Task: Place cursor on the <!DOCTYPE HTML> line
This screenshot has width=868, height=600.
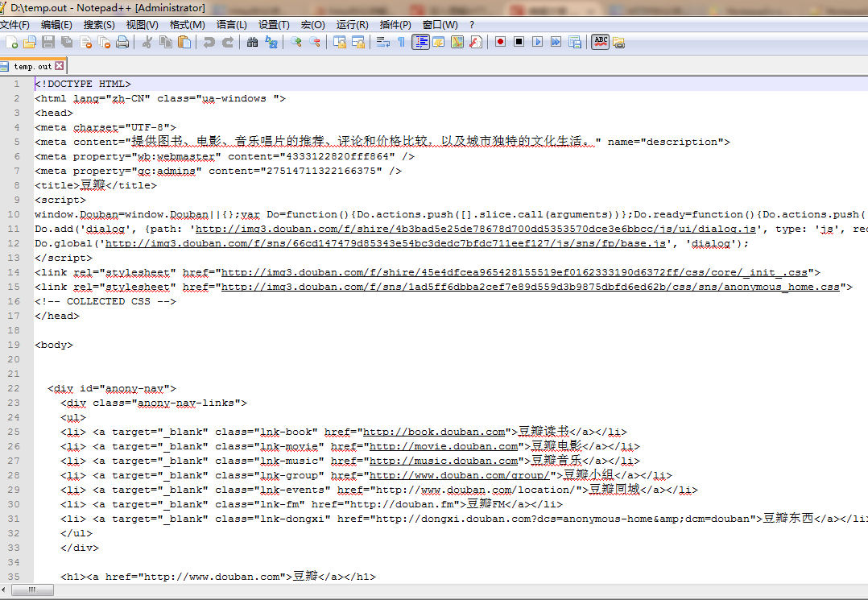Action: point(82,84)
